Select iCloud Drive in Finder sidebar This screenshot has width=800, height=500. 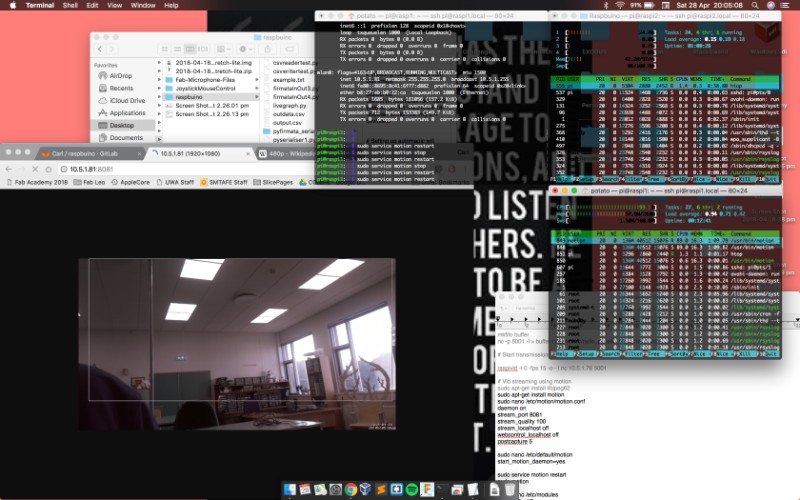pos(127,101)
